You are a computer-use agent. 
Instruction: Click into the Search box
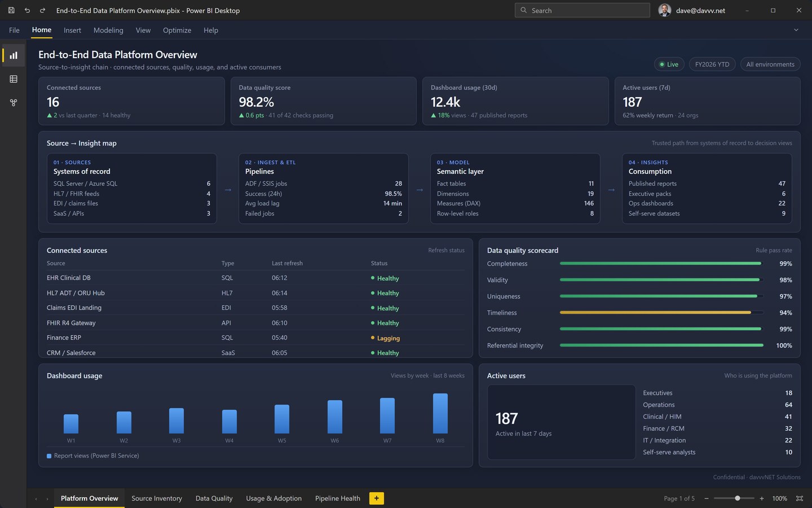coord(582,10)
